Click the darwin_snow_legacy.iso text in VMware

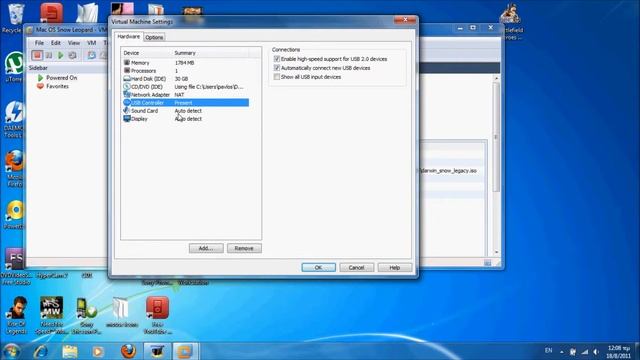point(449,171)
